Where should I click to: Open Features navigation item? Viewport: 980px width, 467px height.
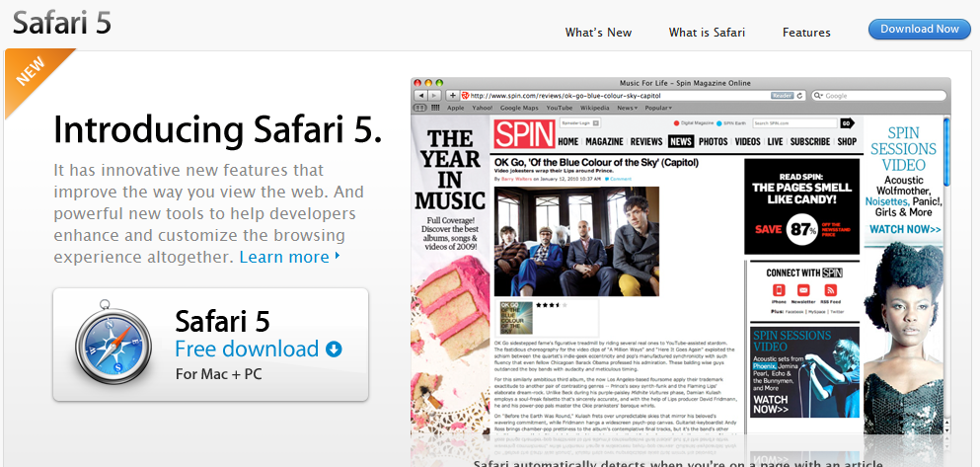click(806, 33)
